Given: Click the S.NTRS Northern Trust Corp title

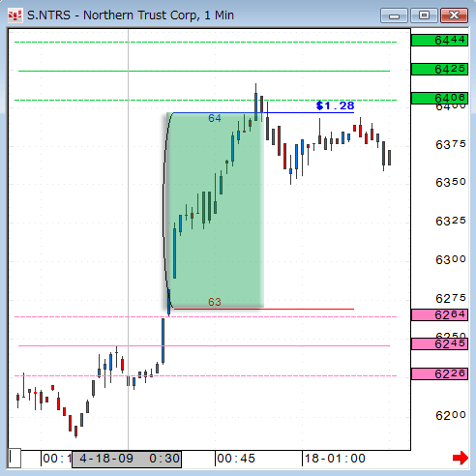Looking at the screenshot, I should tap(131, 15).
